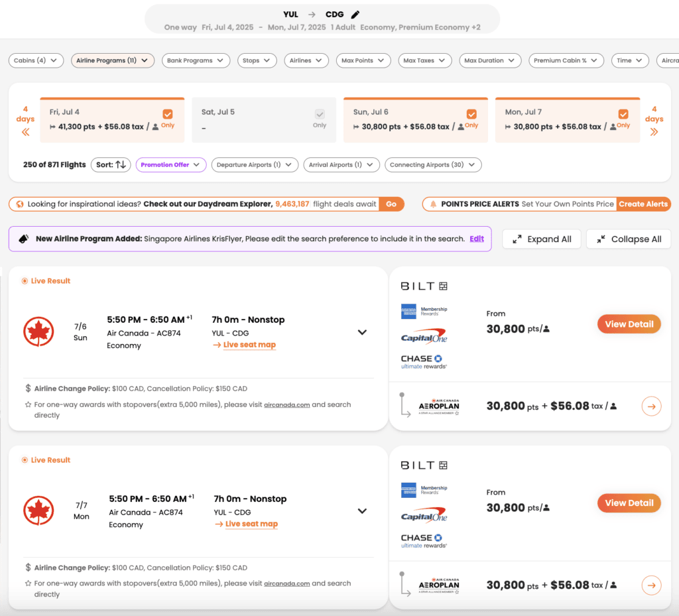
Task: Click View Detail for the 7/6 flight
Action: point(629,324)
